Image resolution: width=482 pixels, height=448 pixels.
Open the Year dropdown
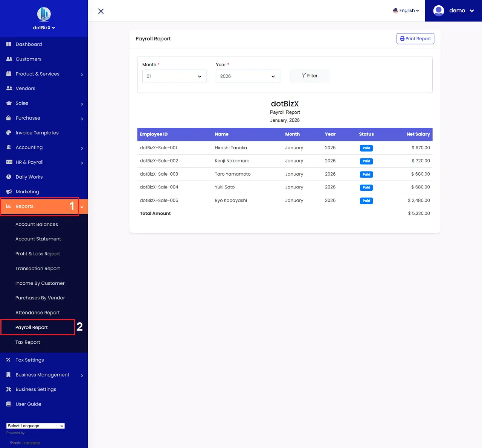point(247,76)
